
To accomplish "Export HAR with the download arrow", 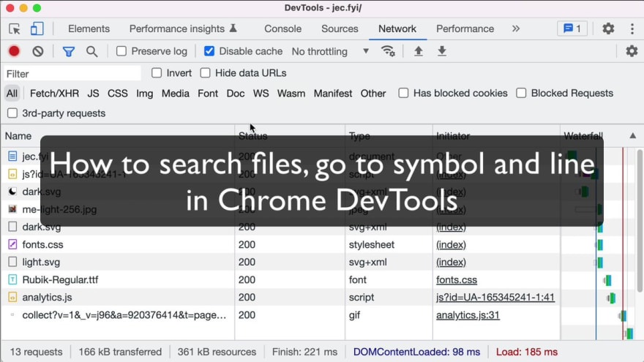I will click(x=442, y=51).
